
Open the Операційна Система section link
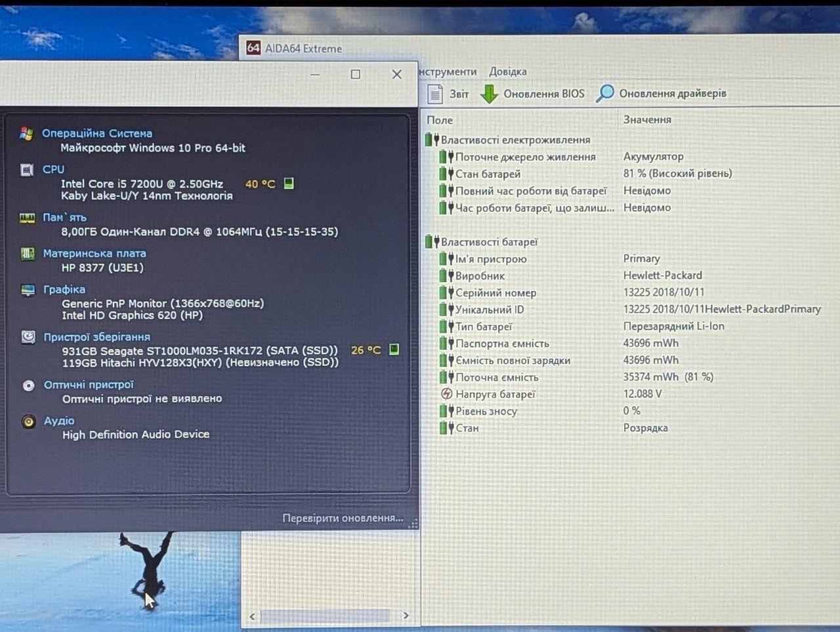(97, 133)
